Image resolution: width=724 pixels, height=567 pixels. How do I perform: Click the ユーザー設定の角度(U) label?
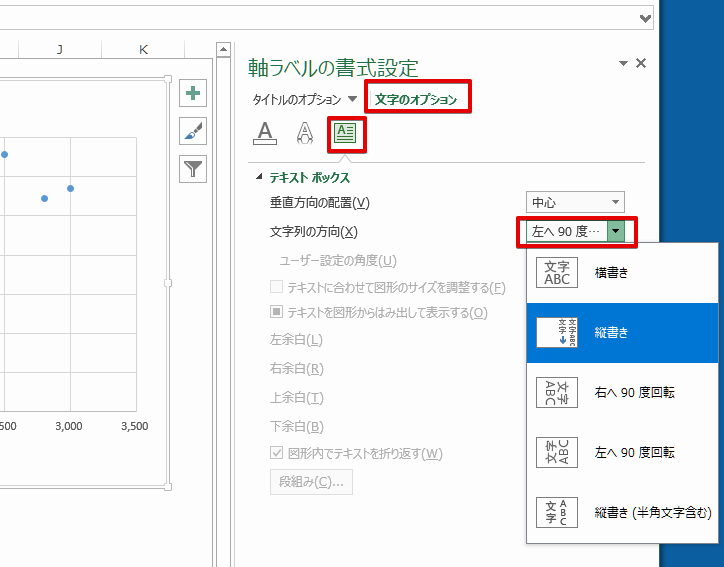click(x=338, y=260)
